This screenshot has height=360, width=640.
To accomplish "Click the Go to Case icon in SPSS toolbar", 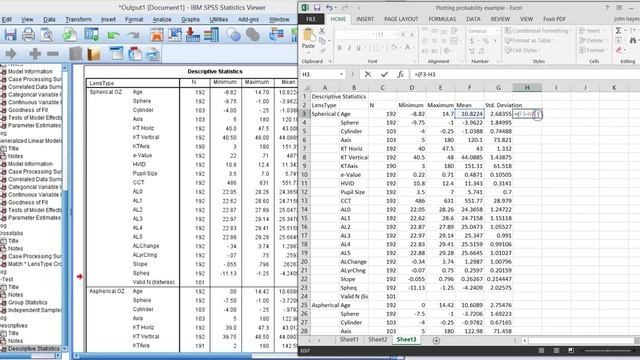I will [175, 35].
